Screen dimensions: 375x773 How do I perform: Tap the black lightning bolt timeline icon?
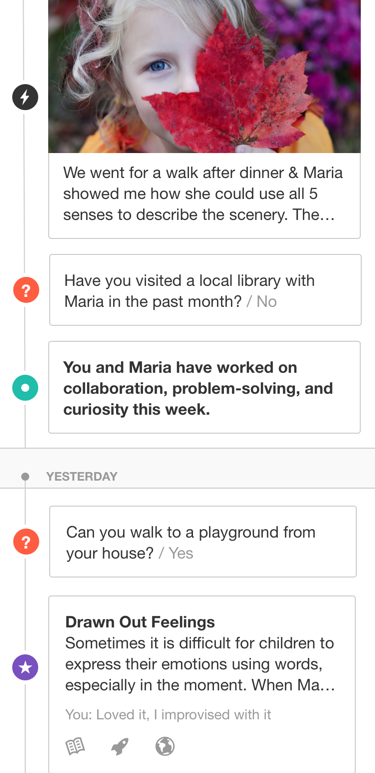25,97
